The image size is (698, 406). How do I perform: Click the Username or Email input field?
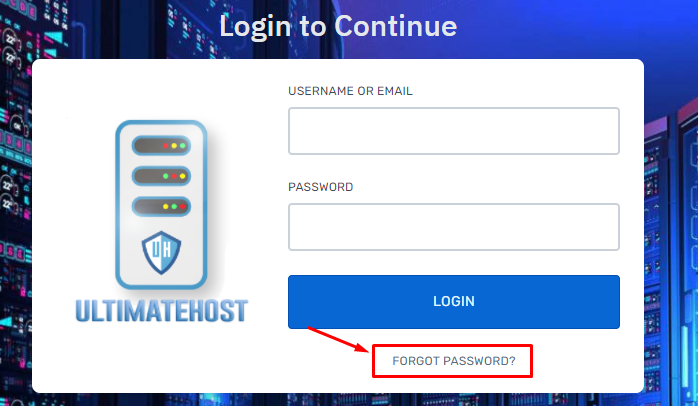pos(454,131)
